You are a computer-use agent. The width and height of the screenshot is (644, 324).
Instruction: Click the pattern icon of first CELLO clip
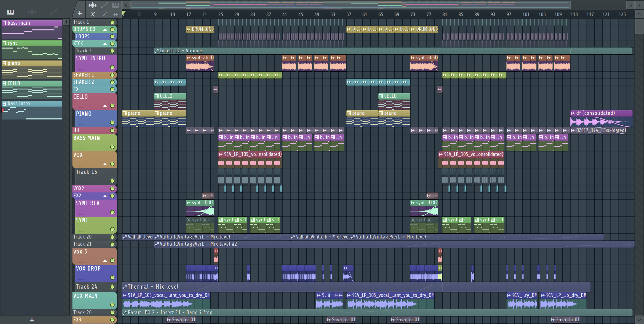[x=157, y=96]
